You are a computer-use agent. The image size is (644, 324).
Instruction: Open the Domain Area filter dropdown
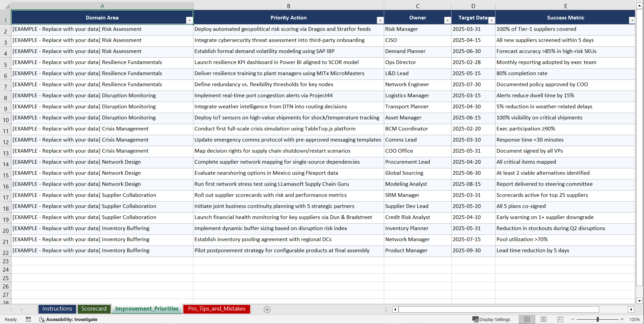pos(190,20)
